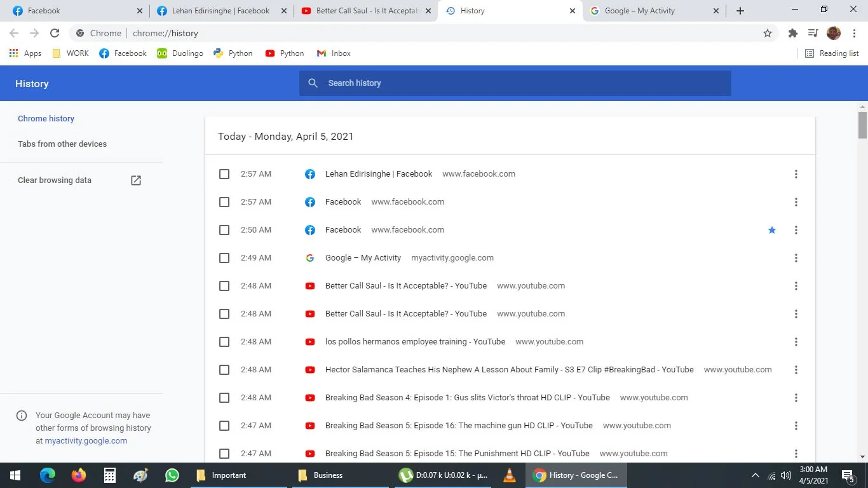Open actions menu for 2:50 AM Facebook entry

click(x=796, y=230)
